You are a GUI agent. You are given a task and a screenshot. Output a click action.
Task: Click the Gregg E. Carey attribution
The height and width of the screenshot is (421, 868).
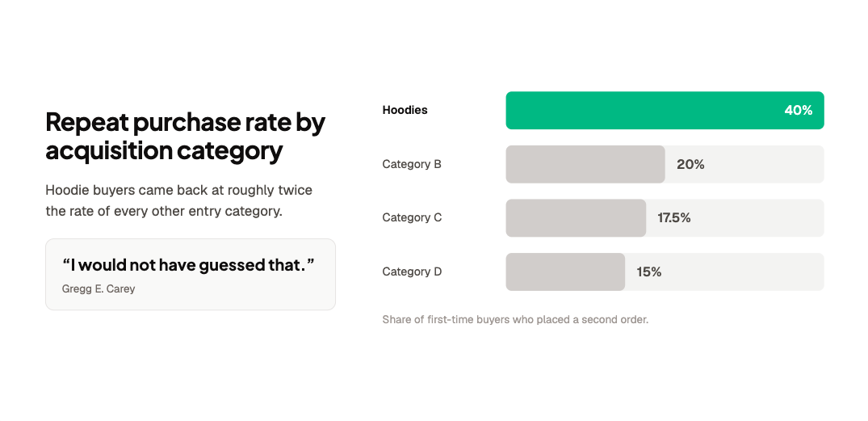[99, 288]
